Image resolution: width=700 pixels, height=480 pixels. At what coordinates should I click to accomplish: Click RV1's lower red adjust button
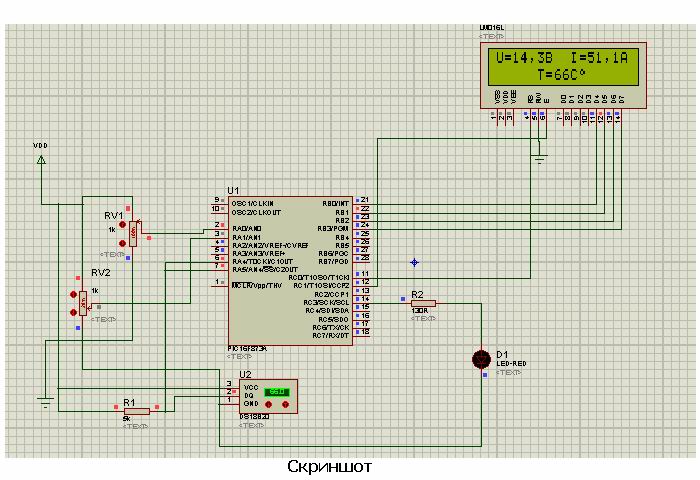pyautogui.click(x=122, y=243)
